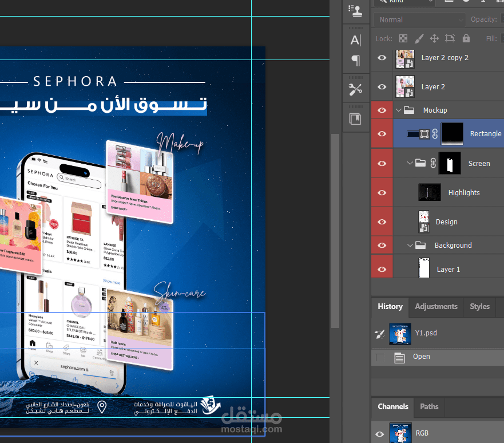
Task: Click the canvas vertical scrollbar
Action: [335, 231]
